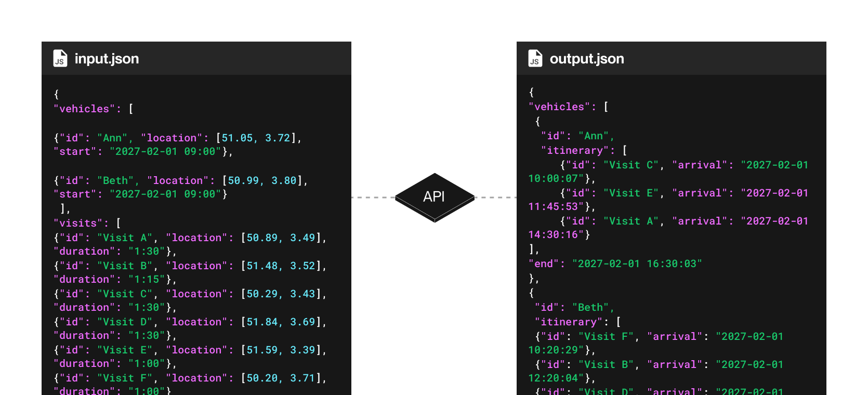Click the JS file icon beside input.json
The width and height of the screenshot is (868, 395).
pyautogui.click(x=60, y=58)
